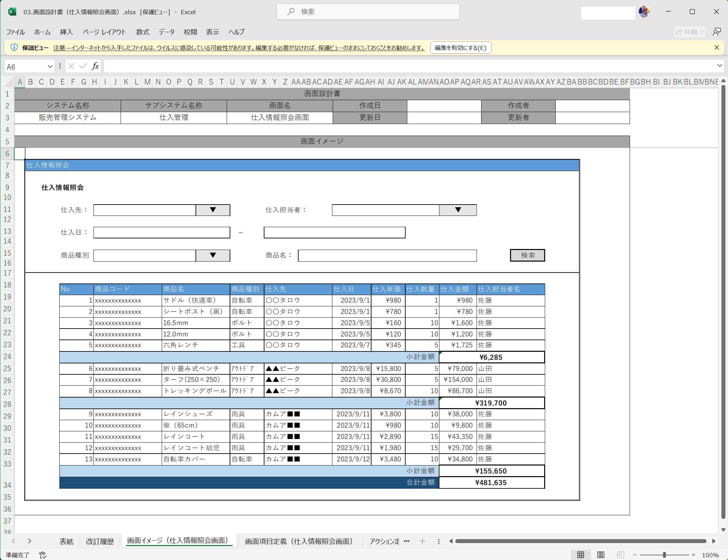This screenshot has height=560, width=728.
Task: Click 編集を有効にする(E) button
Action: tap(461, 48)
